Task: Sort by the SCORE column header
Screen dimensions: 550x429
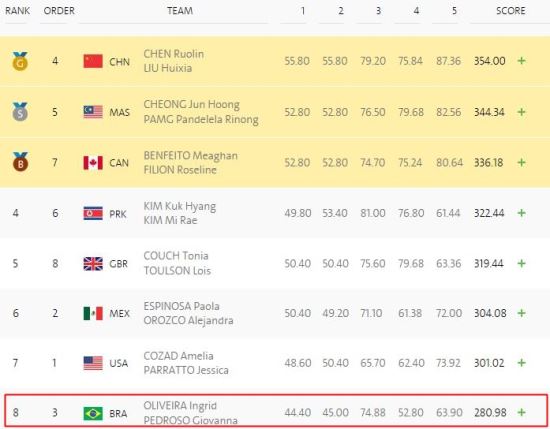Action: point(510,11)
